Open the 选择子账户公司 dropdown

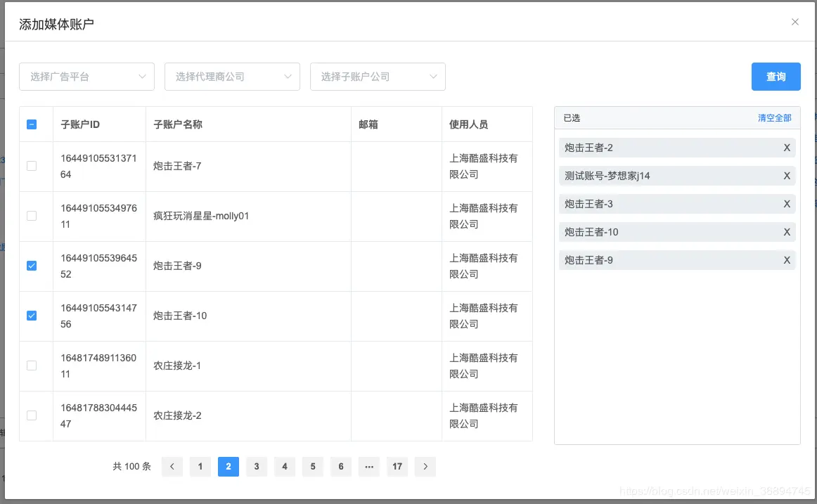[x=378, y=77]
